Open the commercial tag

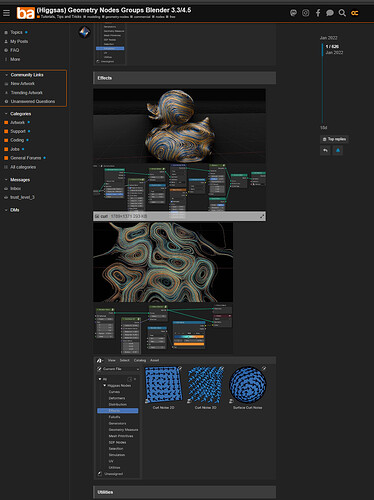(141, 17)
